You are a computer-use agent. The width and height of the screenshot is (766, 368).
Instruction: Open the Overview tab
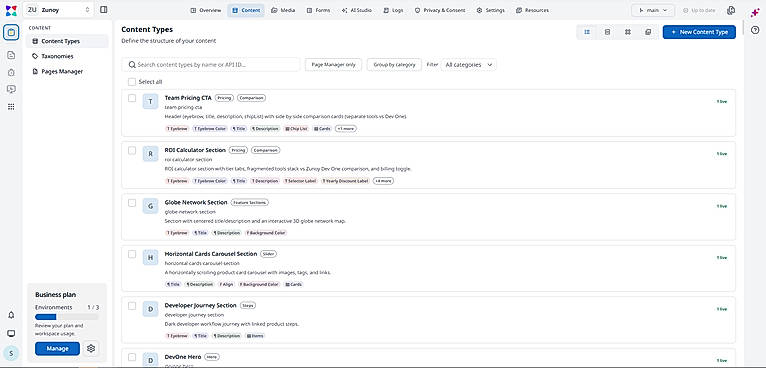(206, 10)
